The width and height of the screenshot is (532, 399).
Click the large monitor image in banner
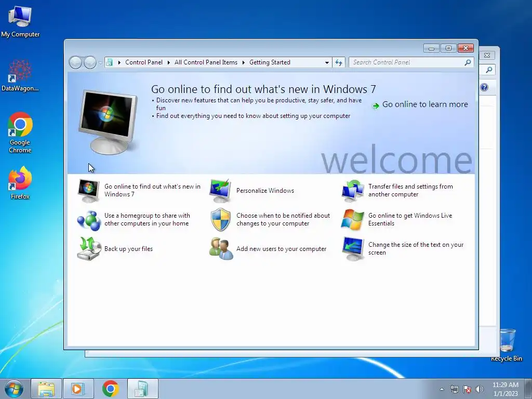tap(108, 122)
